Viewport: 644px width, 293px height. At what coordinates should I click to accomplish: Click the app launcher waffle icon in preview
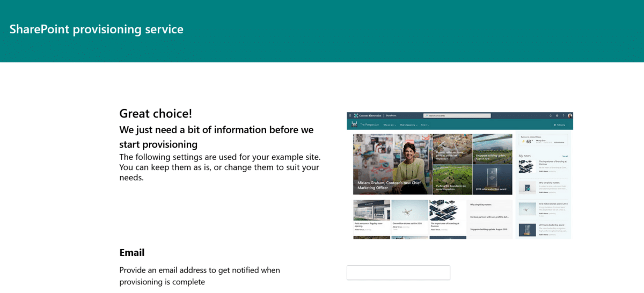[x=350, y=115]
